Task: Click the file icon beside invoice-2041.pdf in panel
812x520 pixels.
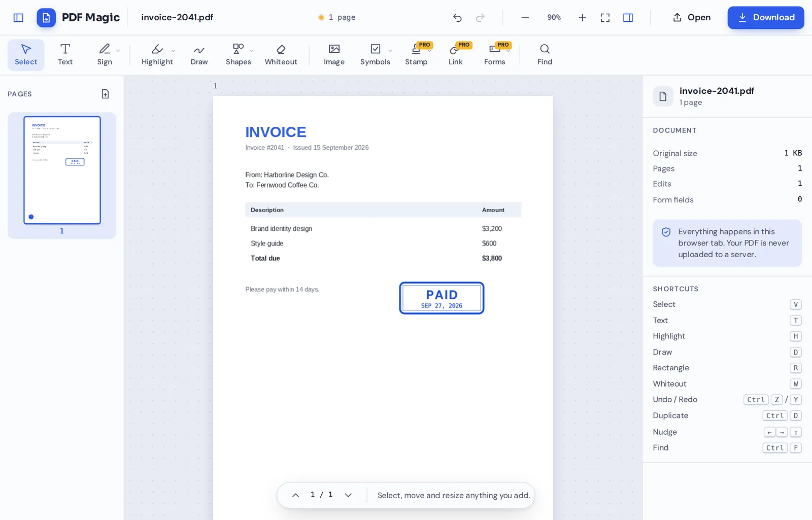Action: [x=663, y=96]
